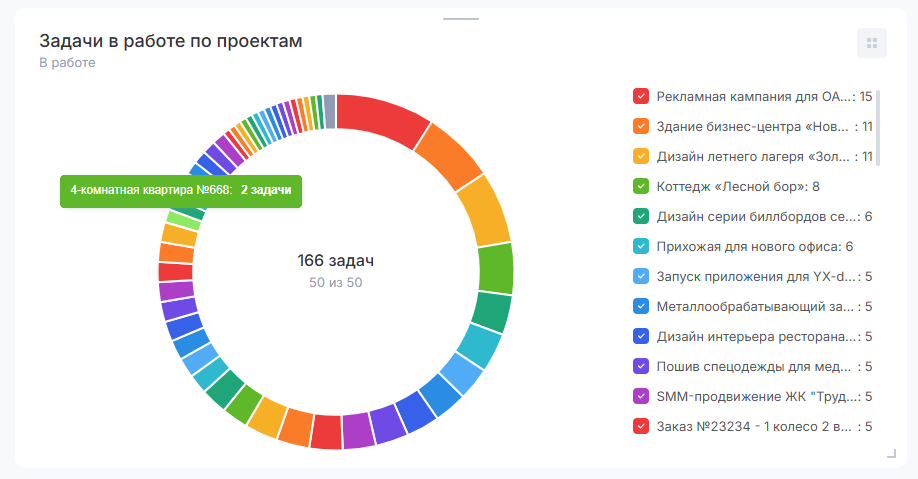The width and height of the screenshot is (918, 479).
Task: Click Пошив спецодежды legend label
Action: (753, 366)
